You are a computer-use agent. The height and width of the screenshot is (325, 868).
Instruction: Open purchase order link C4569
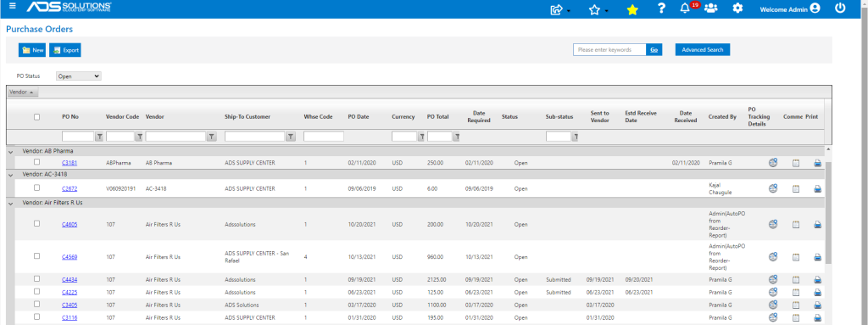70,257
